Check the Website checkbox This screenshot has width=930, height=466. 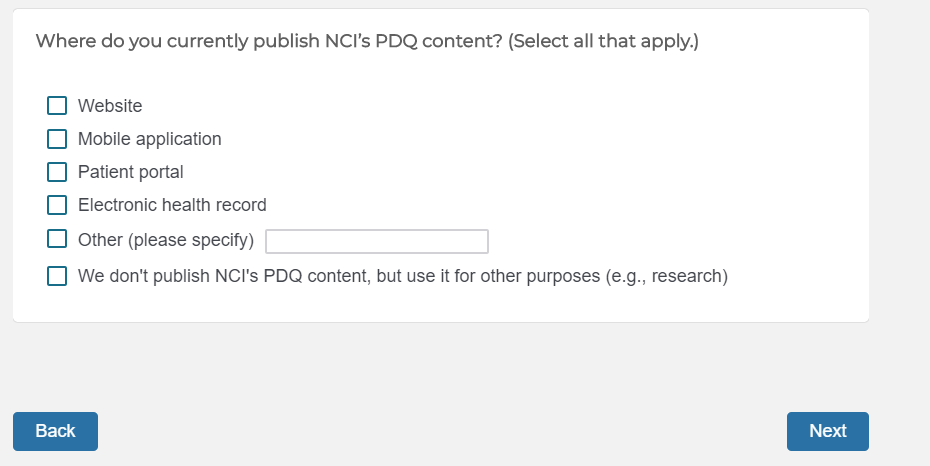tap(57, 106)
